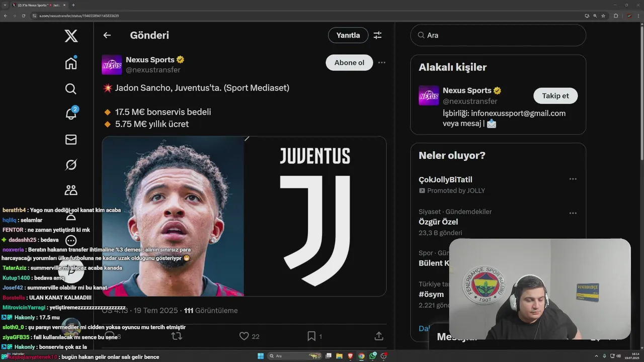Open Nexus Sports avatar in Alakalı kişiler

[429, 96]
